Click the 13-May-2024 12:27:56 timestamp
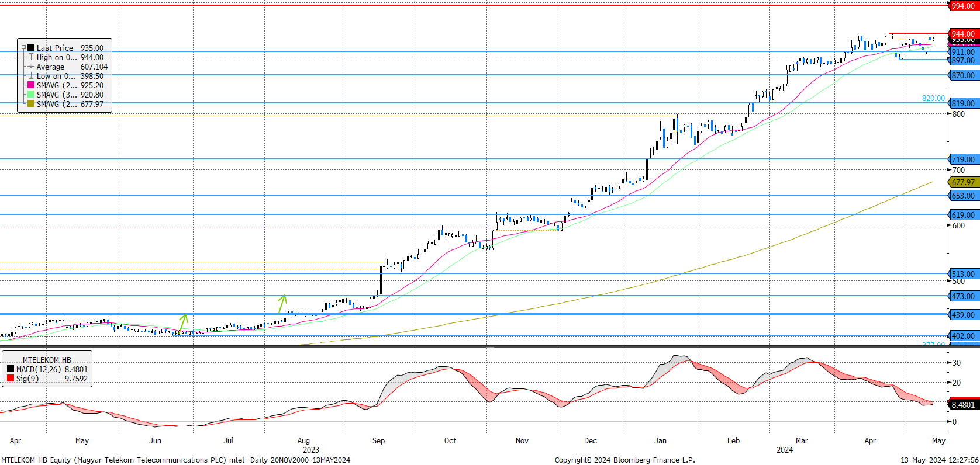 point(939,460)
